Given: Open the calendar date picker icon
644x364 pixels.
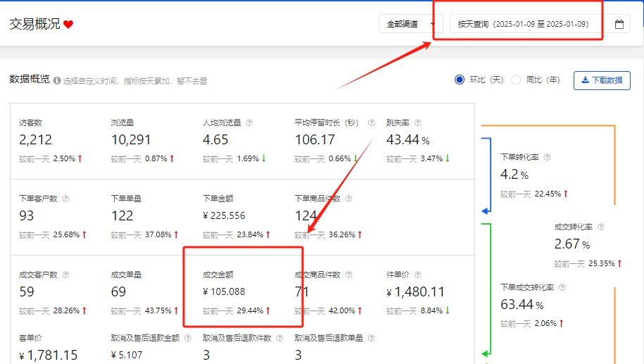Looking at the screenshot, I should coord(619,24).
